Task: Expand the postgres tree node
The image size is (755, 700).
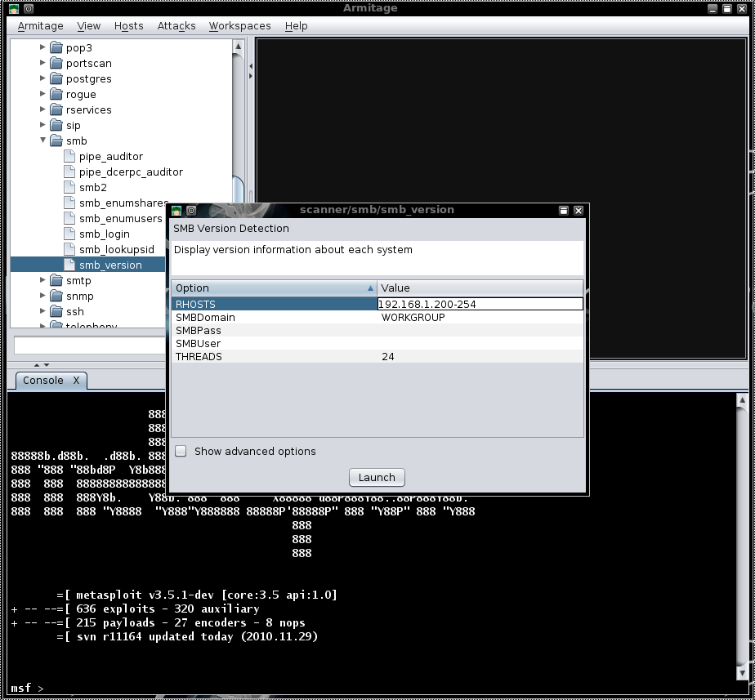Action: [42, 78]
